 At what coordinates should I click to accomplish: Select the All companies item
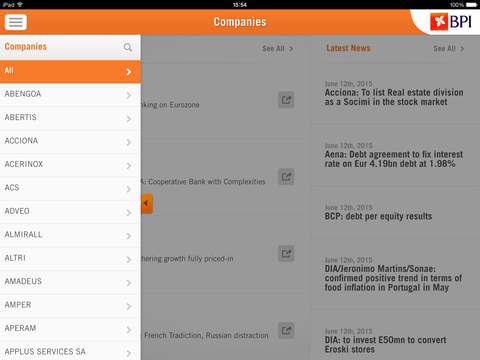click(x=70, y=72)
